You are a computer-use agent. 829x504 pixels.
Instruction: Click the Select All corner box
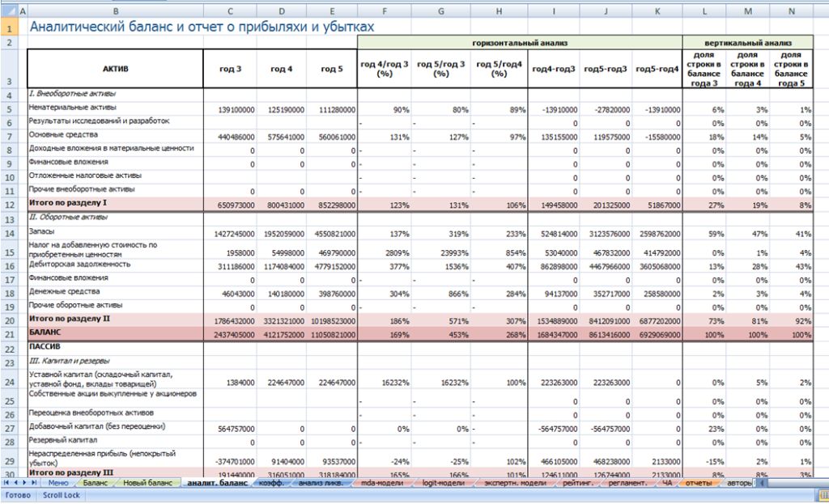click(x=9, y=11)
